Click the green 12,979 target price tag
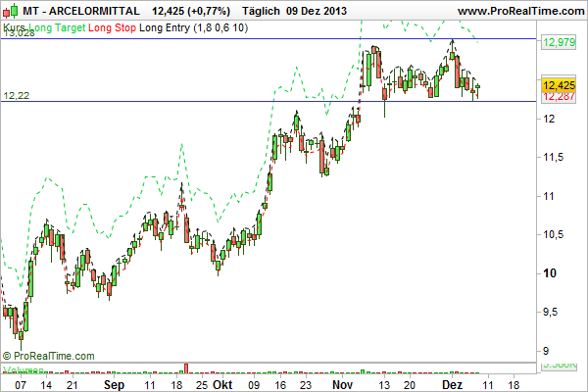 point(559,42)
